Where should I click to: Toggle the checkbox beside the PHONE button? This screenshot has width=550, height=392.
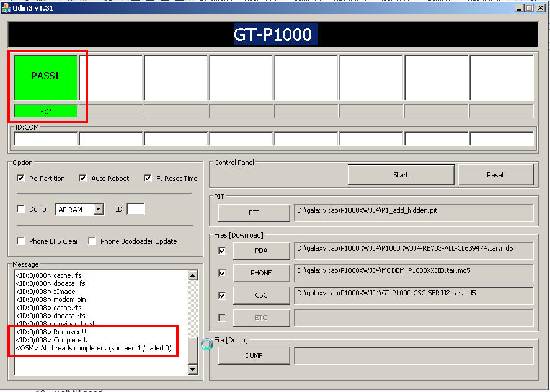click(222, 273)
